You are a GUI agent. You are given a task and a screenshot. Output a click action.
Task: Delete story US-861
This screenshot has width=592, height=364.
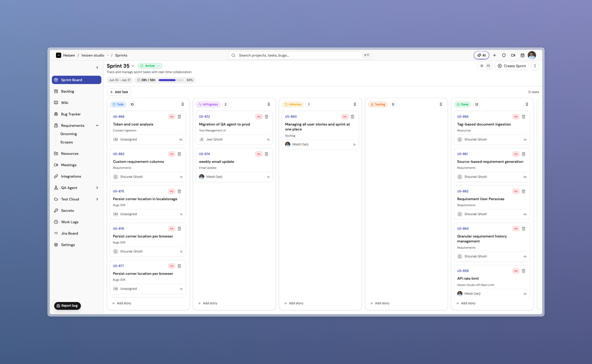pos(524,154)
